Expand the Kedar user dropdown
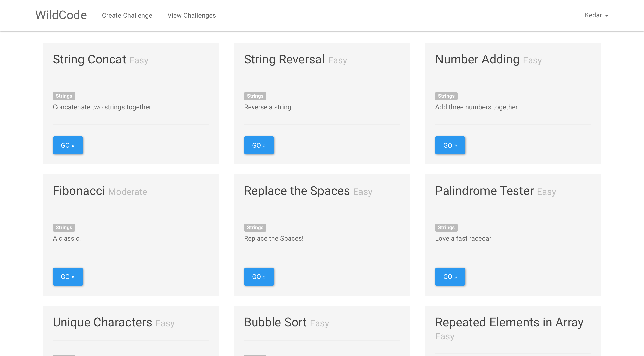 coord(593,15)
